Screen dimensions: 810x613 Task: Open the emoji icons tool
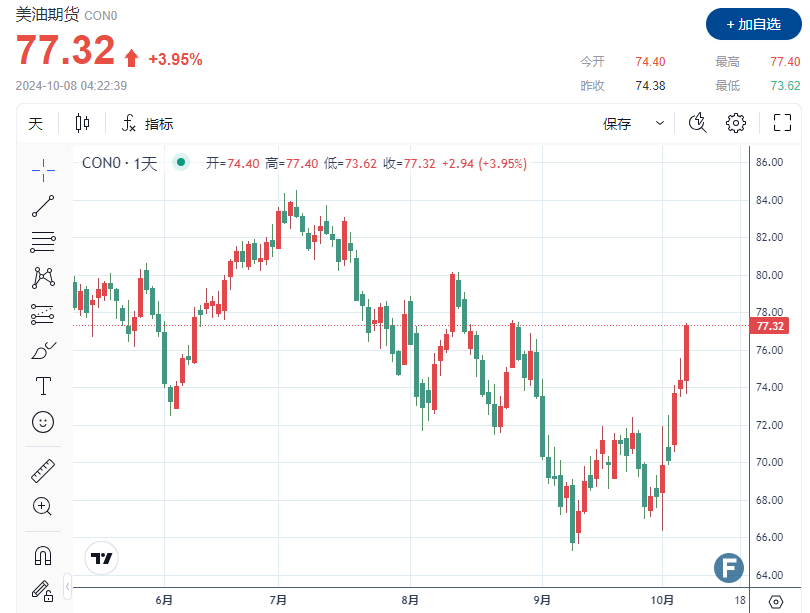pos(43,422)
